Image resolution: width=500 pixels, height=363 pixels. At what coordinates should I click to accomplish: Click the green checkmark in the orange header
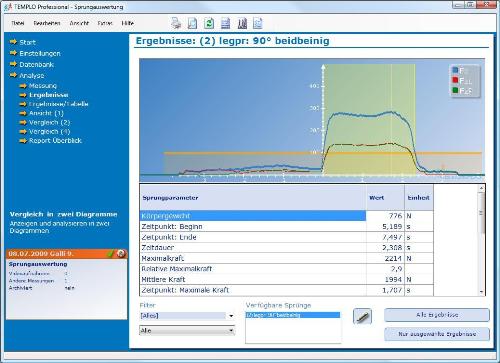click(x=110, y=254)
